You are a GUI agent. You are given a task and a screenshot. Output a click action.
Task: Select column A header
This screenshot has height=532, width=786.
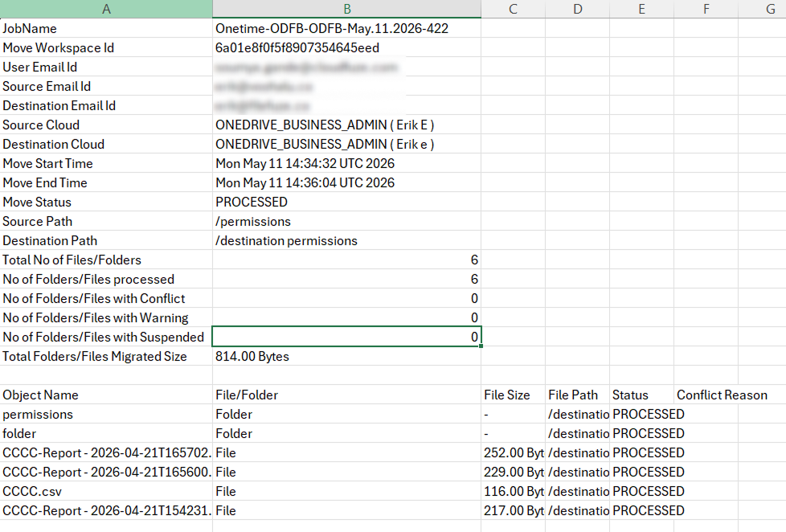[106, 9]
